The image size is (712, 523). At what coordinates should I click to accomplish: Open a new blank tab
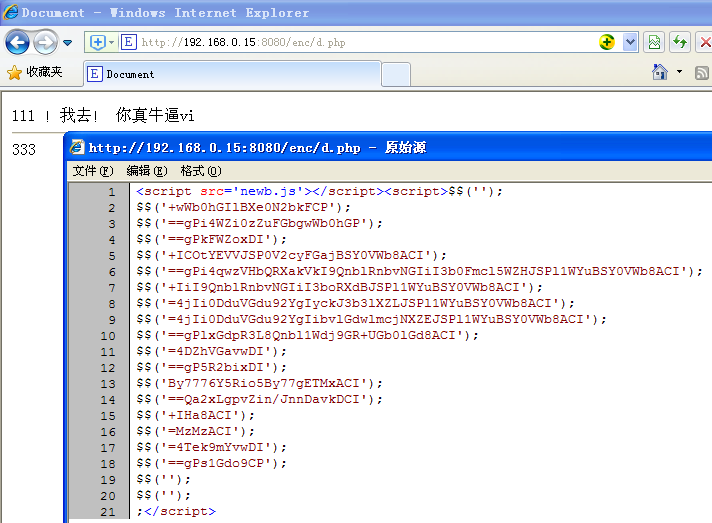coord(396,74)
